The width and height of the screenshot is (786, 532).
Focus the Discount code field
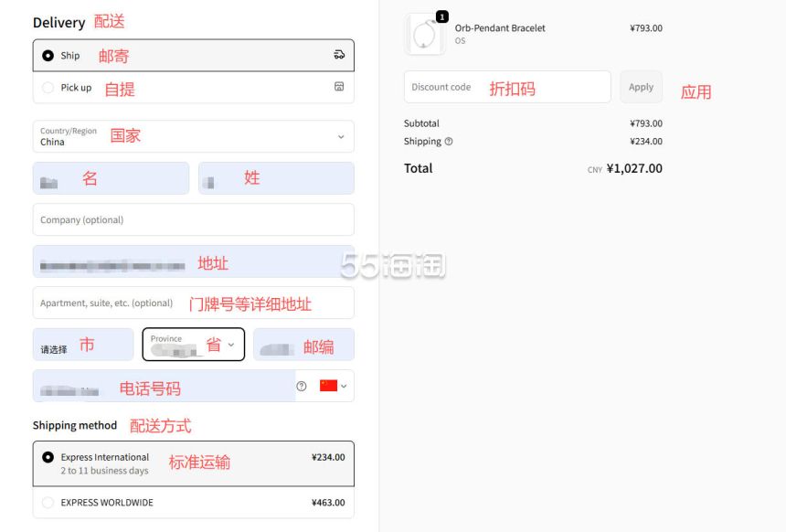click(506, 87)
